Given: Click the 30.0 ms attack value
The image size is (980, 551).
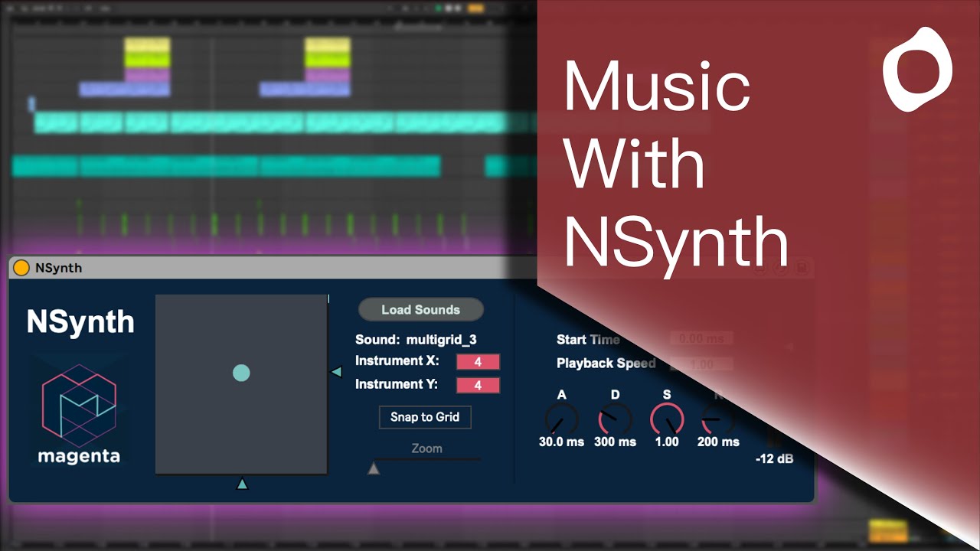Looking at the screenshot, I should [x=561, y=442].
